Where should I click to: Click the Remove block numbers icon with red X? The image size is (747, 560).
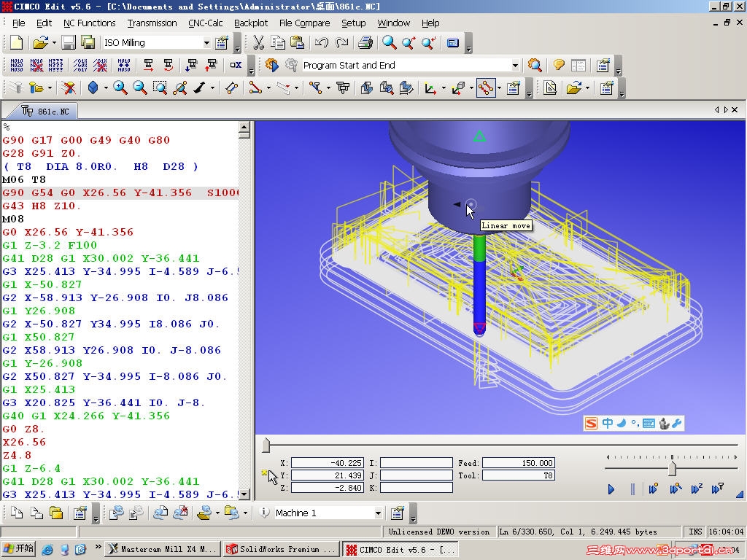36,65
